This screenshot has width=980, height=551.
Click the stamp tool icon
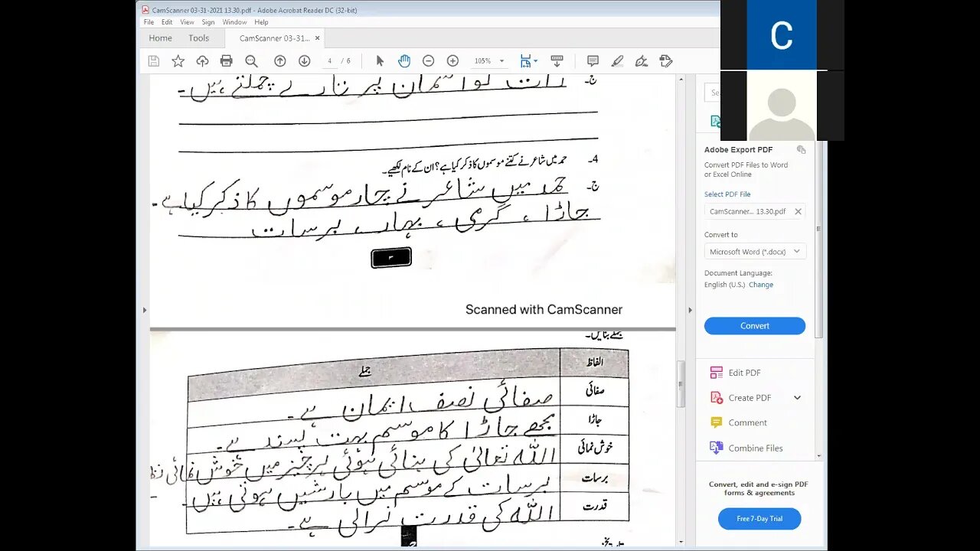pyautogui.click(x=666, y=61)
